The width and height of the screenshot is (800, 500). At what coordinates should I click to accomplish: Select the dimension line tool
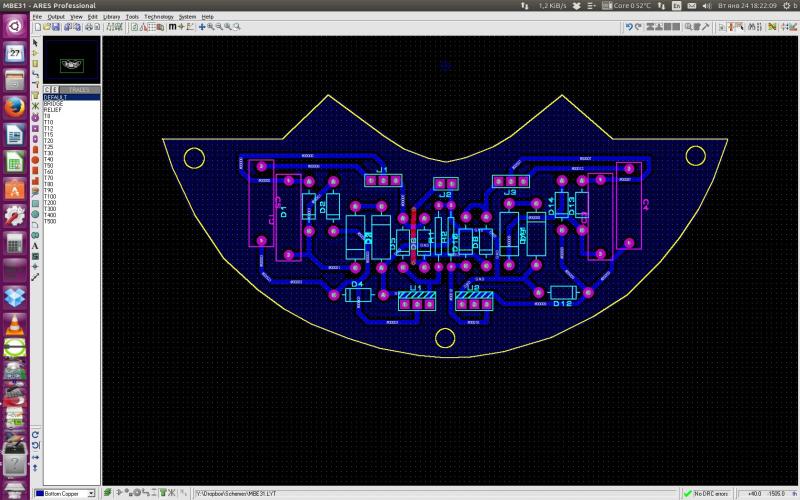click(35, 277)
